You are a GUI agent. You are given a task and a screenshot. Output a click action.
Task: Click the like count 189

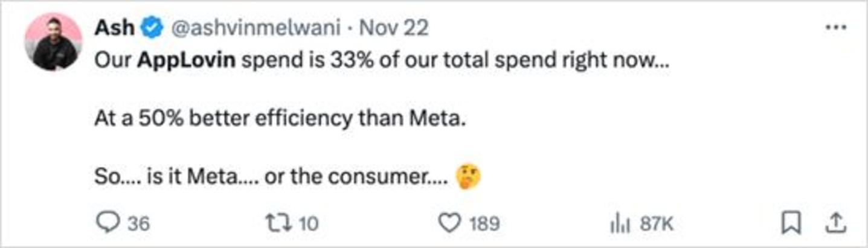(x=484, y=224)
